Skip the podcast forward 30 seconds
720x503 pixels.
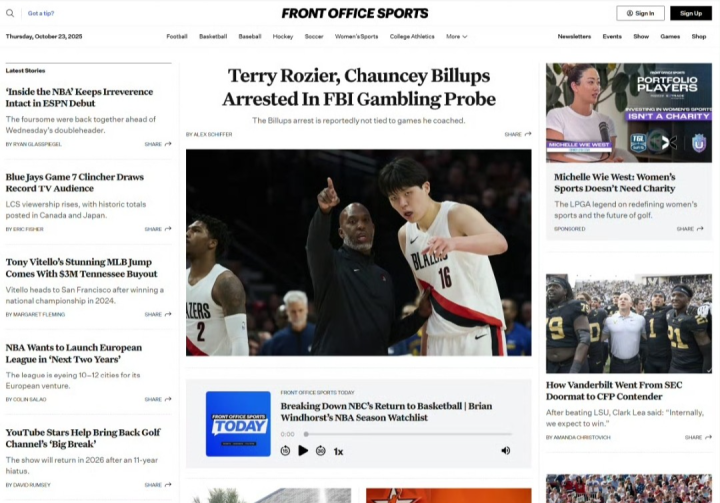321,451
